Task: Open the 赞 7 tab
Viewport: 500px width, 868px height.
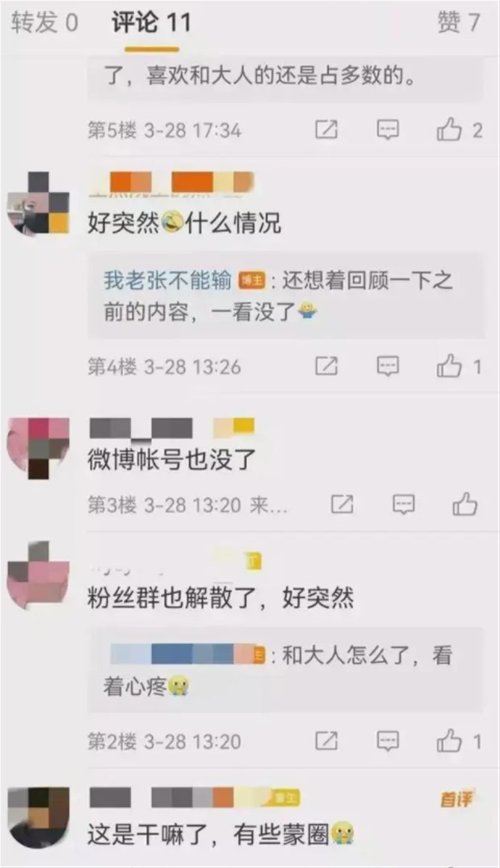Action: 459,22
